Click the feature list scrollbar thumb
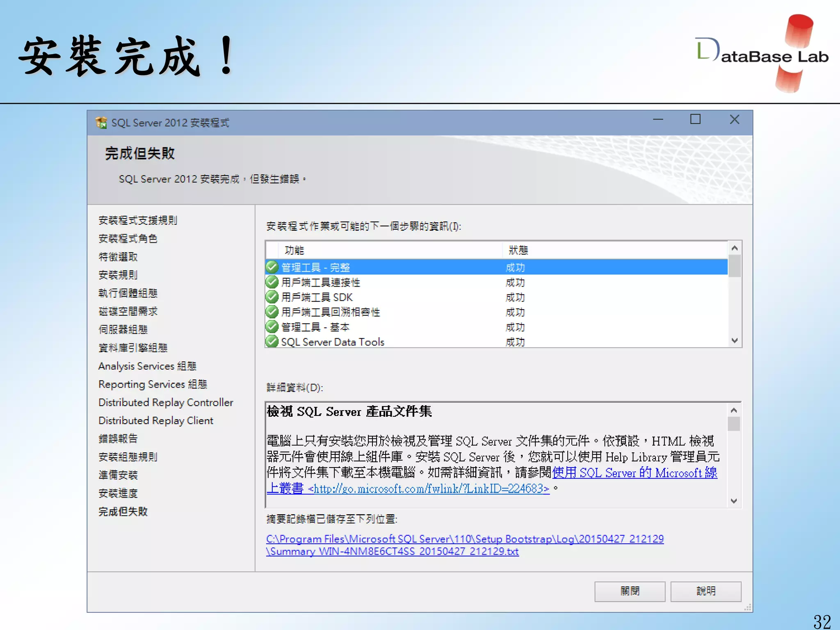The width and height of the screenshot is (840, 630). pyautogui.click(x=734, y=266)
